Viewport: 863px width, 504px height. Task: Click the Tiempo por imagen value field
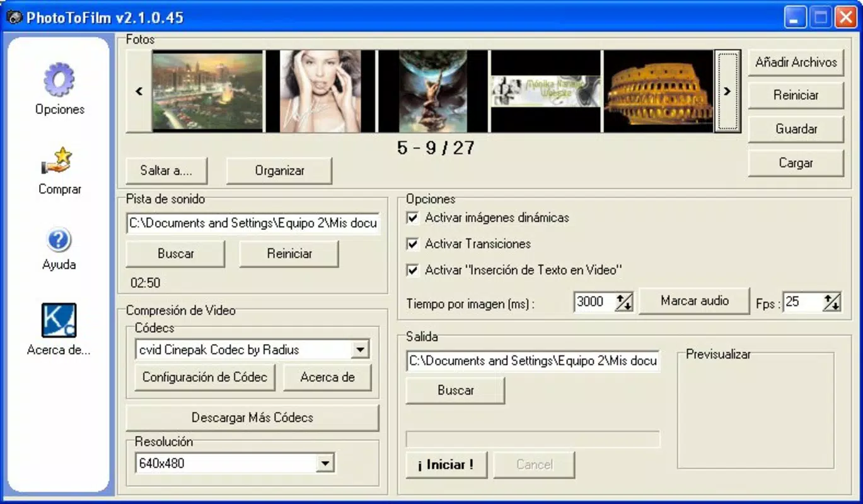pyautogui.click(x=594, y=302)
